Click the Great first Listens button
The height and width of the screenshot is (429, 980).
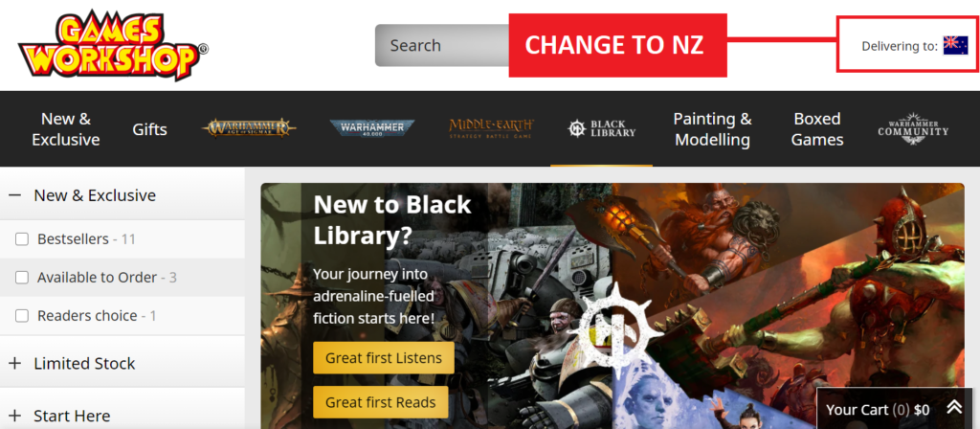tap(384, 358)
